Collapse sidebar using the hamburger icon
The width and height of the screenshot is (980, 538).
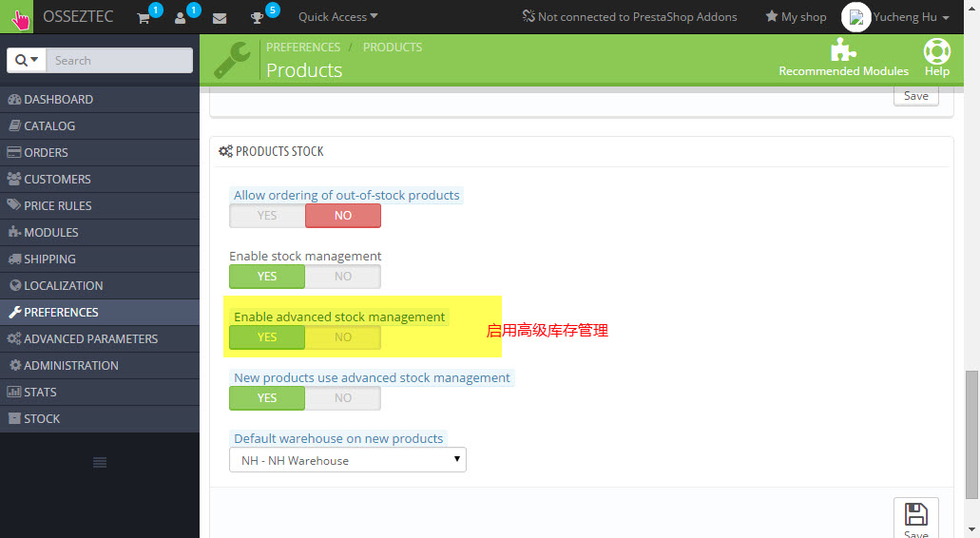pos(99,462)
